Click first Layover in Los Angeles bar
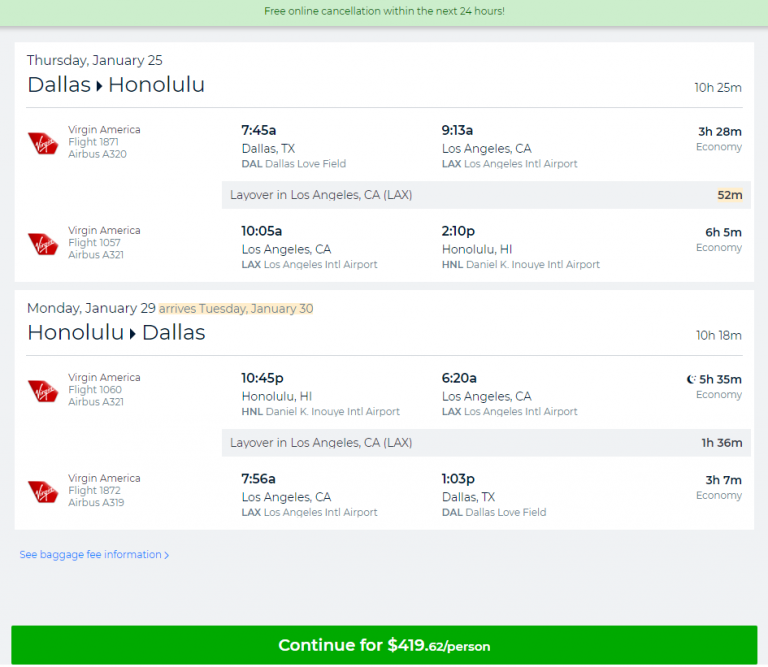Image resolution: width=768 pixels, height=667 pixels. tap(486, 195)
